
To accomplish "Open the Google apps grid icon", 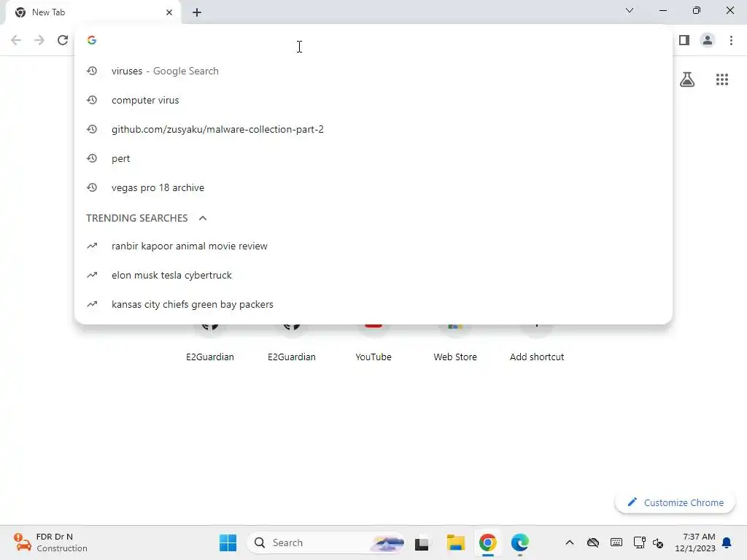I will [722, 79].
